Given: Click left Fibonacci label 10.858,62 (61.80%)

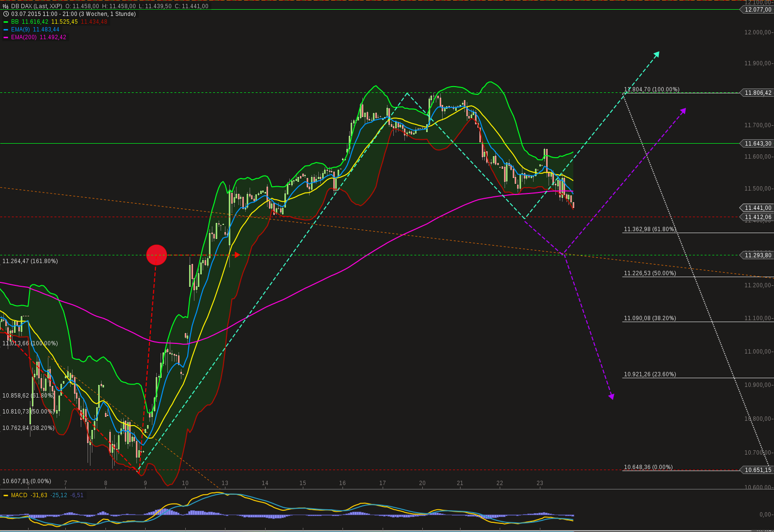Looking at the screenshot, I should pyautogui.click(x=28, y=396).
